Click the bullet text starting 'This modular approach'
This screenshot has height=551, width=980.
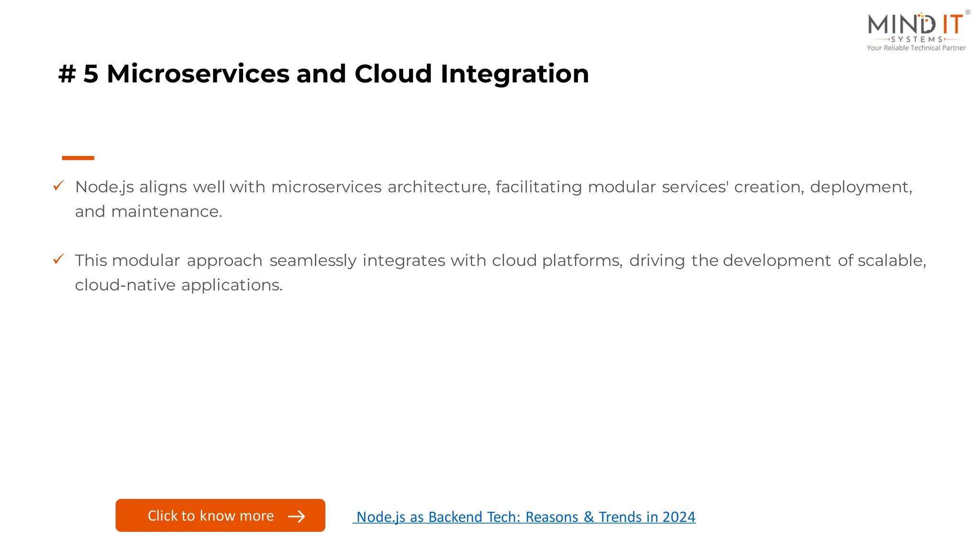tap(501, 273)
